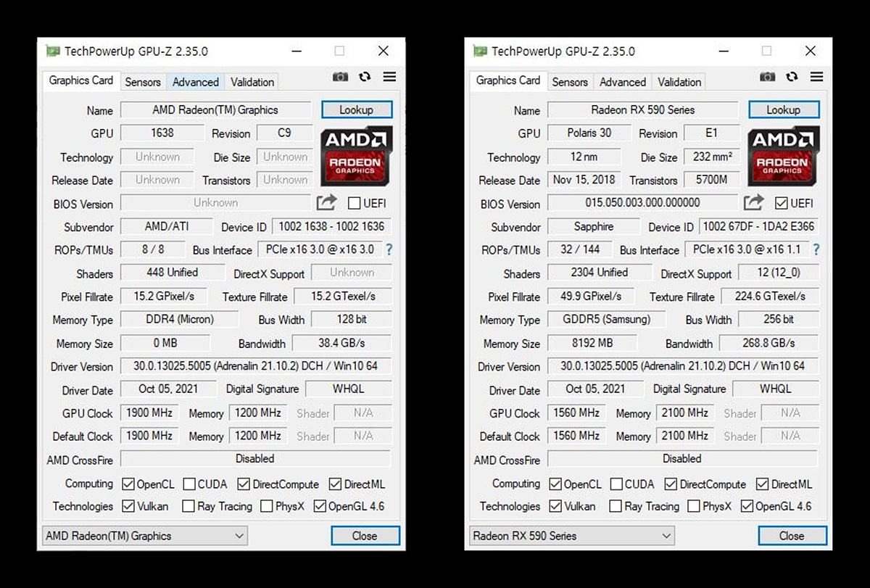
Task: Save BIOS share icon in RX 590 window
Action: (x=754, y=203)
